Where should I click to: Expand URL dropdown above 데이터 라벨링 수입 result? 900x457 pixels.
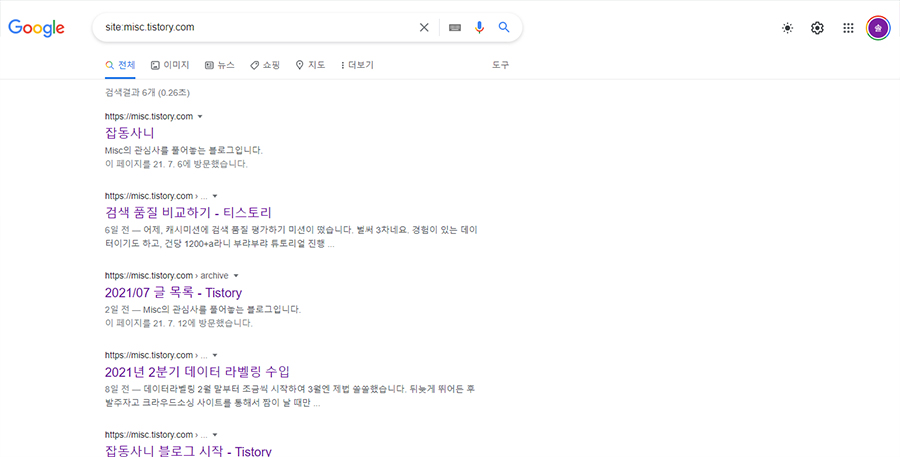click(215, 355)
